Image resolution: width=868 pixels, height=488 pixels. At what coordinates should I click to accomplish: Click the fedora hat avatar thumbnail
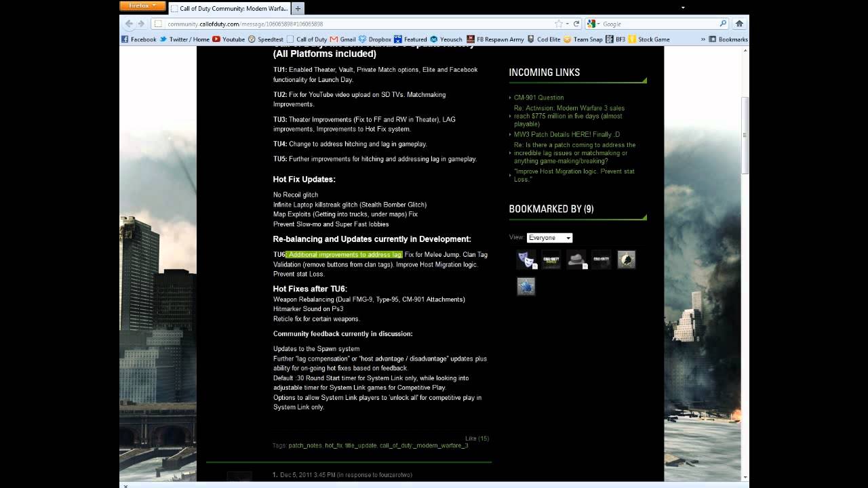(x=576, y=260)
